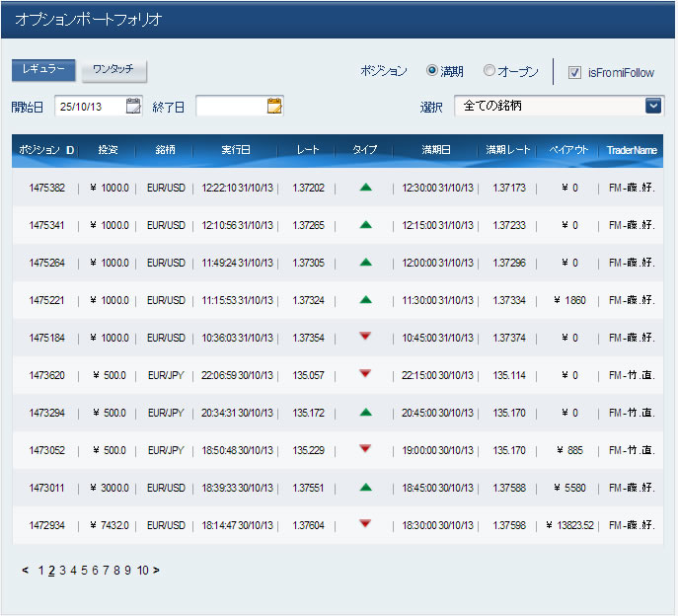This screenshot has width=678, height=616.
Task: Select position ID 1473052 cell
Action: (46, 450)
